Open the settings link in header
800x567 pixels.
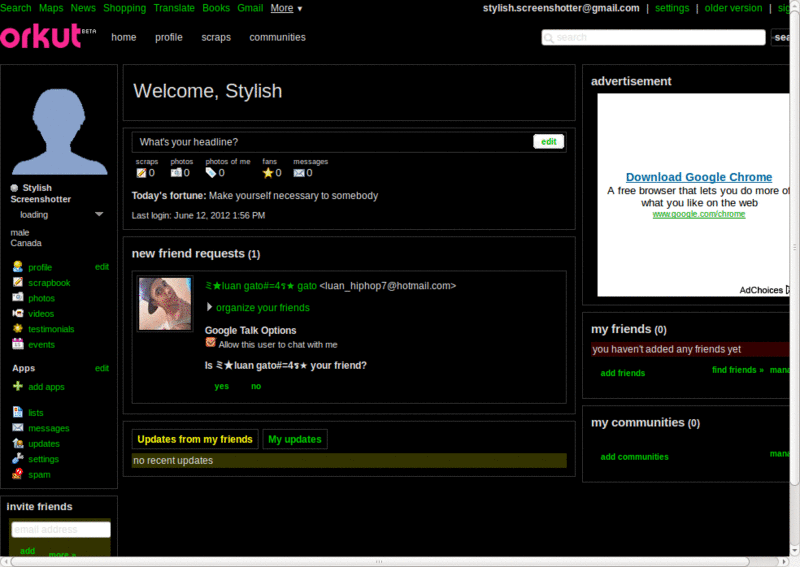(x=672, y=8)
